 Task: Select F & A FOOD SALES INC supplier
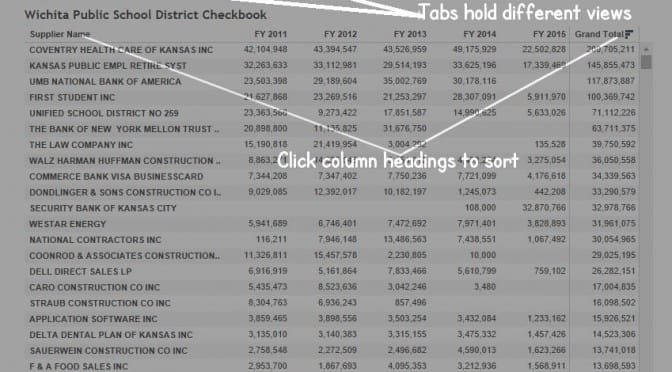[x=78, y=367]
